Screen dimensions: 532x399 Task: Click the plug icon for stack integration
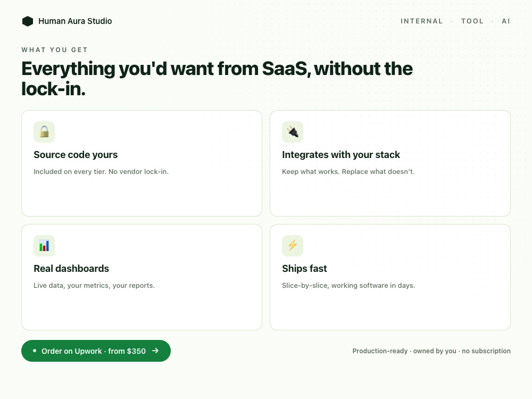pyautogui.click(x=293, y=131)
